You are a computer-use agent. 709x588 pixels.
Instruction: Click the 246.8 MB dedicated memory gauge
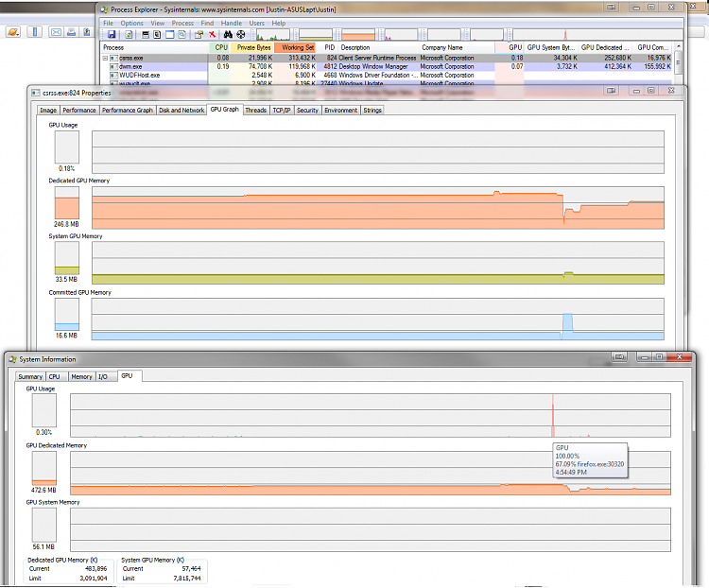click(x=67, y=203)
